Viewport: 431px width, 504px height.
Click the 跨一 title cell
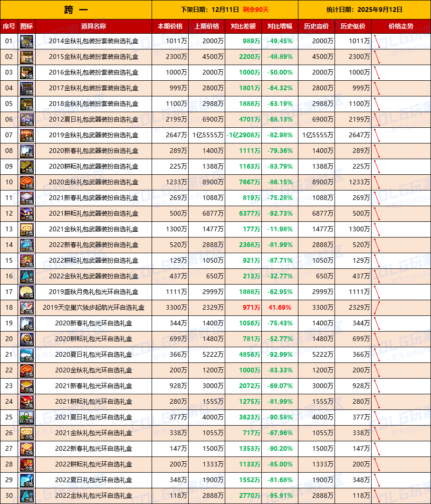click(76, 10)
